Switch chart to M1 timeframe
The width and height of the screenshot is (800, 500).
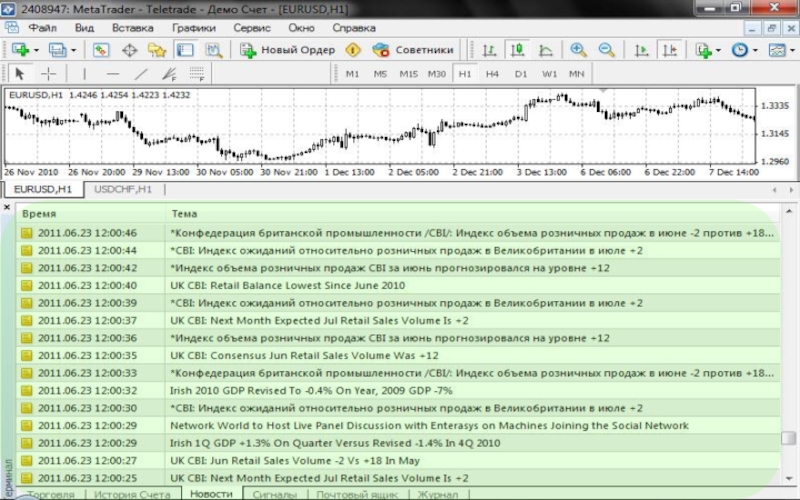point(353,74)
